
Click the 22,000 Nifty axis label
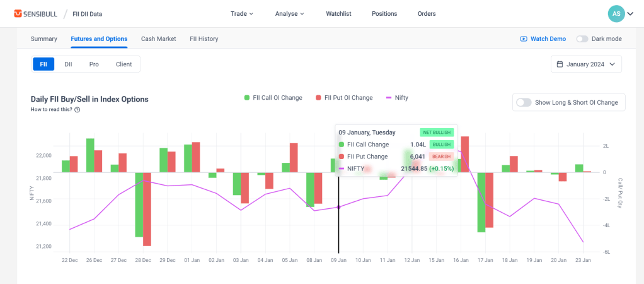(x=43, y=155)
